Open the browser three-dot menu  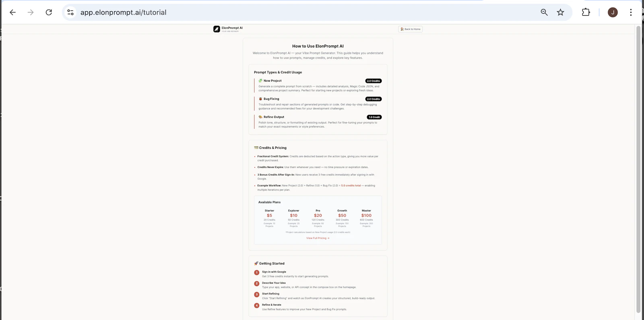pos(631,12)
